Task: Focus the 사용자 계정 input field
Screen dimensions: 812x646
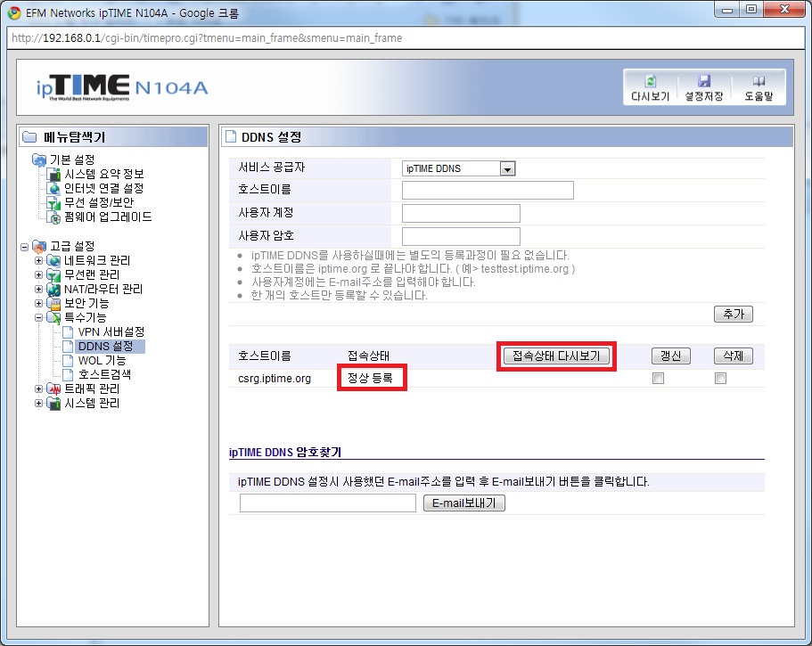Action: click(x=461, y=213)
